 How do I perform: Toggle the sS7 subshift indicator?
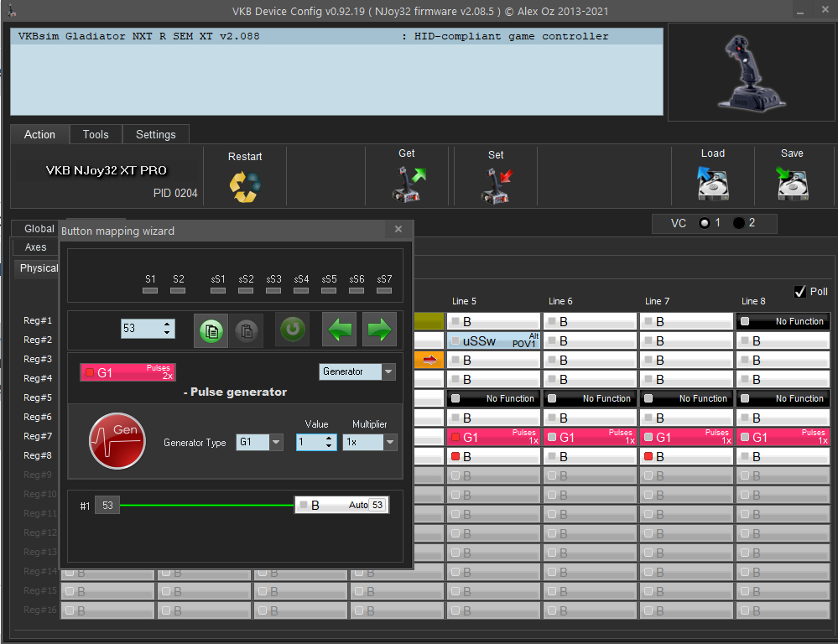(x=384, y=290)
